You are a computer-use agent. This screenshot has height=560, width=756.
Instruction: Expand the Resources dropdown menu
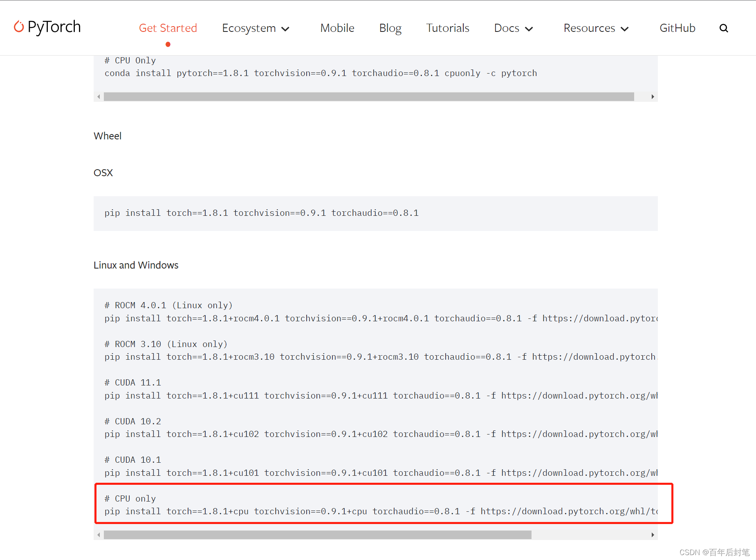pos(596,28)
